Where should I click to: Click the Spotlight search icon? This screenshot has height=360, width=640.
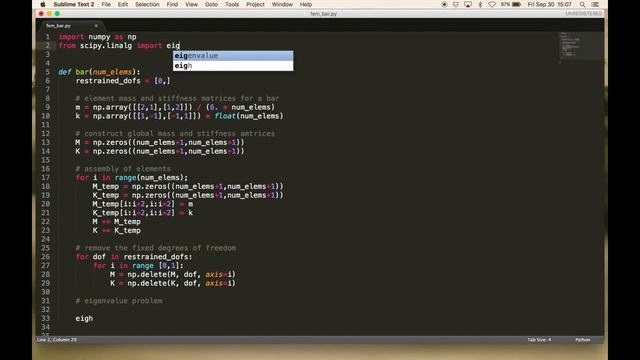[582, 4]
